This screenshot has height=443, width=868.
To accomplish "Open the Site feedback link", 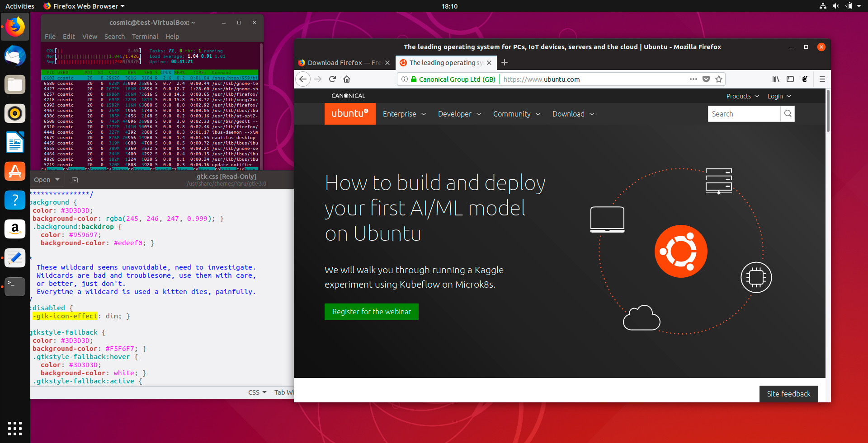I will pos(788,394).
